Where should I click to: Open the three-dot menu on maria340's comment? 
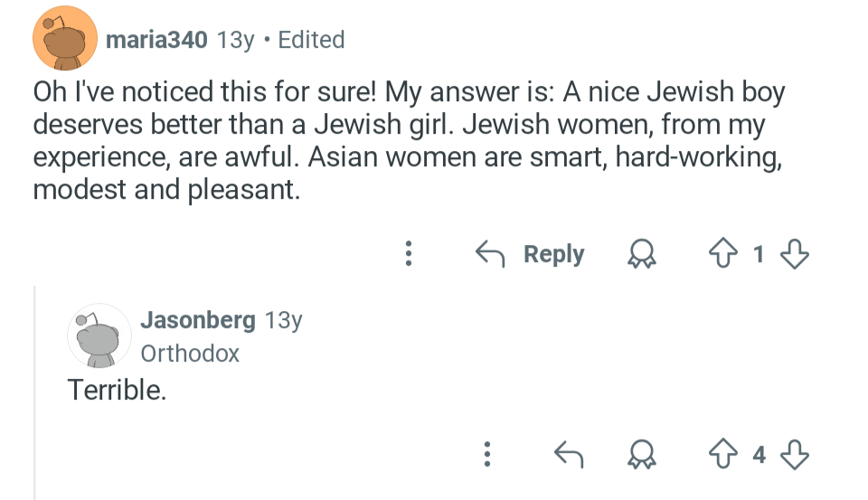pyautogui.click(x=409, y=254)
